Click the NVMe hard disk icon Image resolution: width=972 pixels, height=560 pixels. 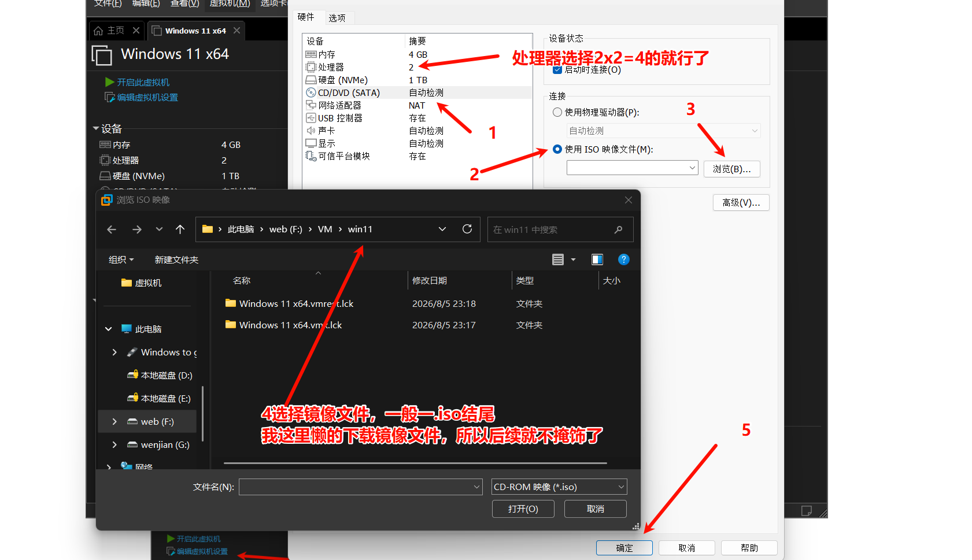pos(311,80)
